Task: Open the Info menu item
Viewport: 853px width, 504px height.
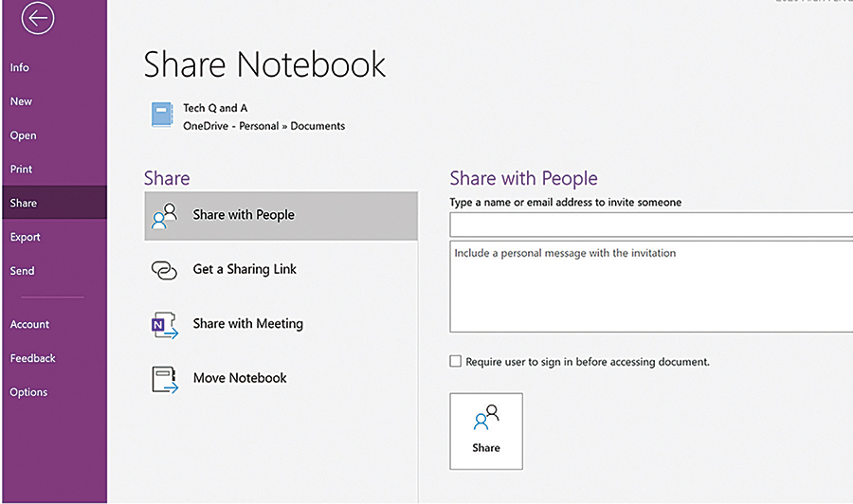Action: (x=20, y=67)
